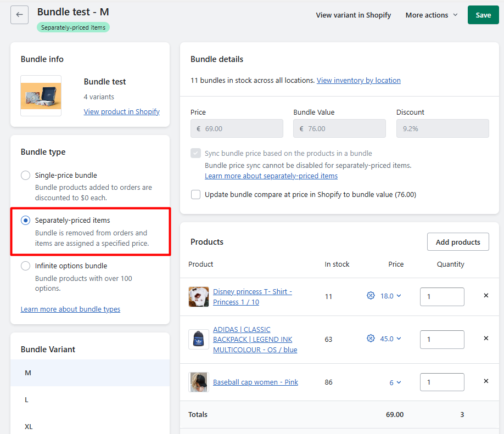The image size is (504, 434).
Task: Click the Quantity column header
Action: 450,264
